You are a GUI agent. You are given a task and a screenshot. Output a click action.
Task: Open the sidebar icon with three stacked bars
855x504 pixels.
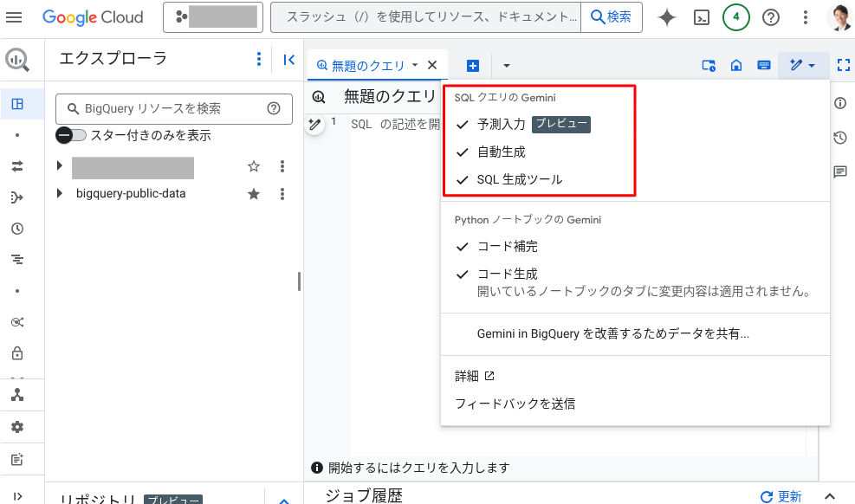click(17, 259)
